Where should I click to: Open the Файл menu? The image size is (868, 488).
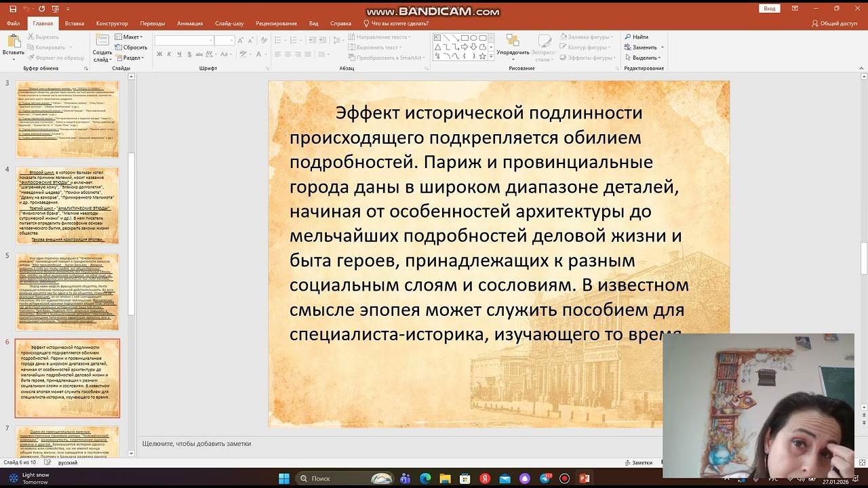14,23
